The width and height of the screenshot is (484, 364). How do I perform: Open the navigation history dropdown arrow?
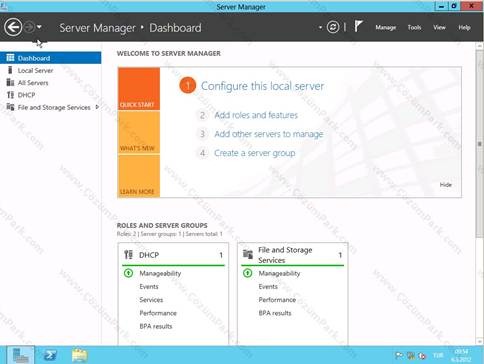[39, 27]
